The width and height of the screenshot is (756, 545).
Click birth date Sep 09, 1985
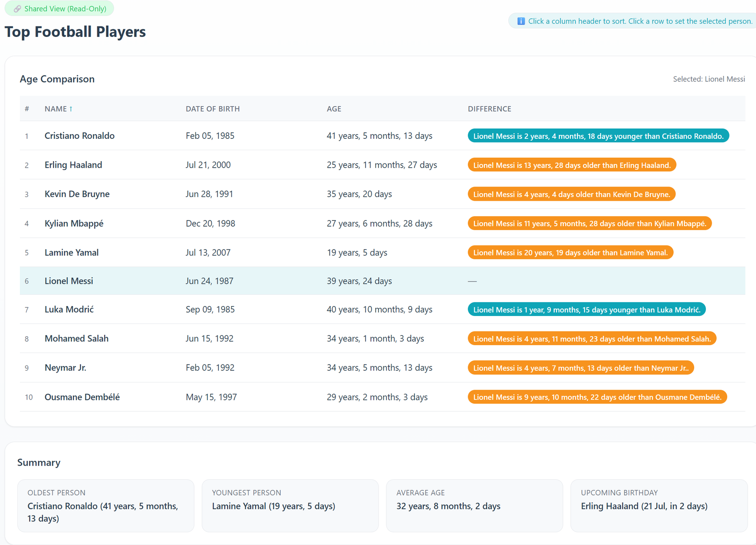coord(210,309)
